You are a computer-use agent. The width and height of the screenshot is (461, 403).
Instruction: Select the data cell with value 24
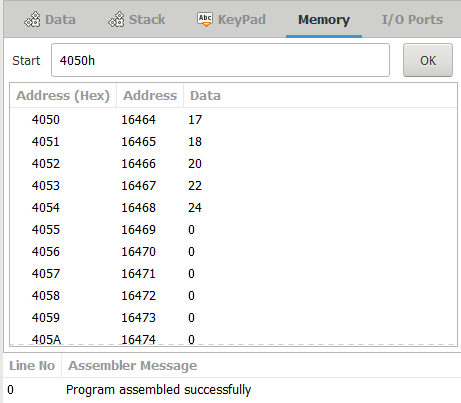[x=195, y=208]
